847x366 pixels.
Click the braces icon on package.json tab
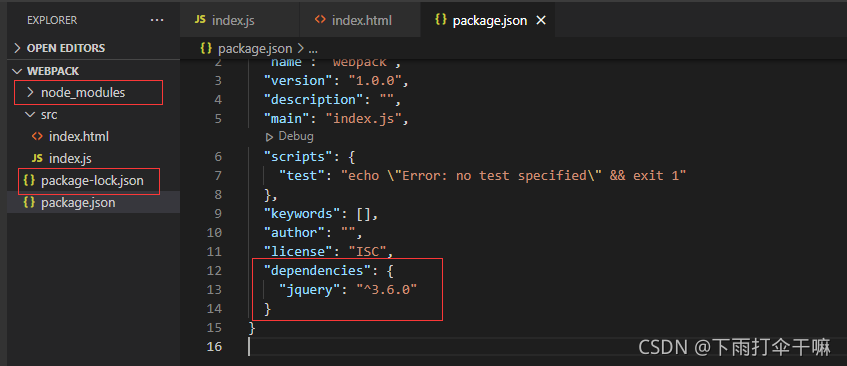coord(441,20)
